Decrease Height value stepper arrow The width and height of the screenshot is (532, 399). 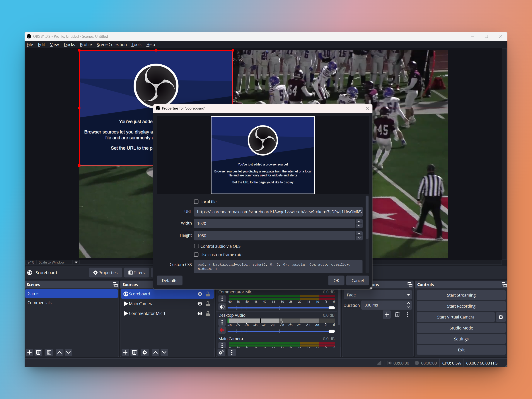[x=359, y=238]
